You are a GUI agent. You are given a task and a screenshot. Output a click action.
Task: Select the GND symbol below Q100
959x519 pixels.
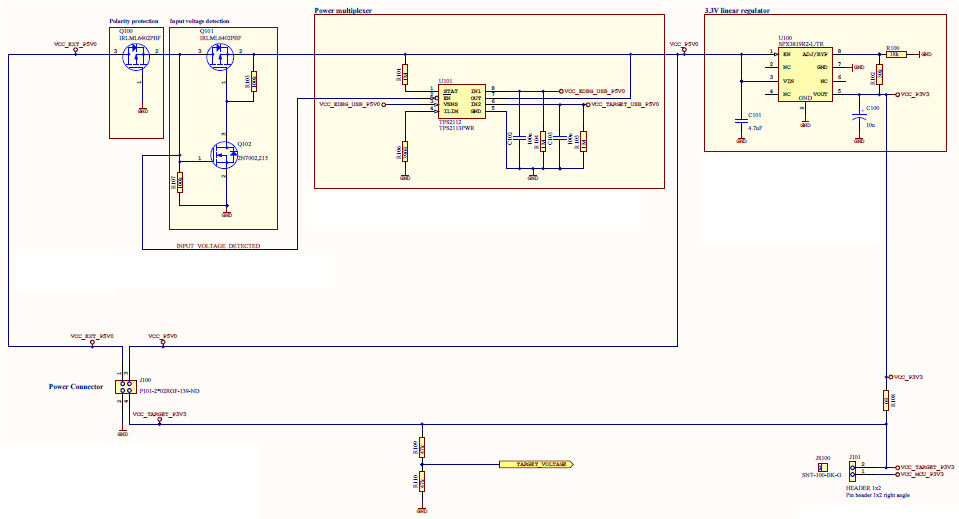click(x=143, y=111)
